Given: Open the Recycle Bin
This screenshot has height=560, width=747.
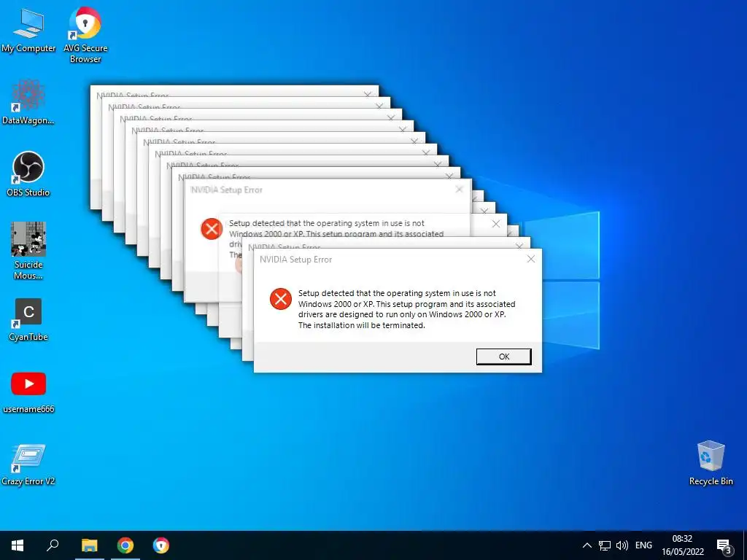Looking at the screenshot, I should 711,463.
